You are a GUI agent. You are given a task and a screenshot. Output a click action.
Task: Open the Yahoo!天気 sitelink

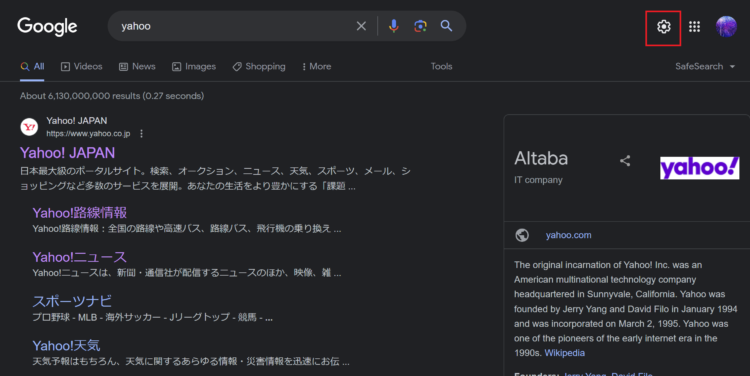click(x=66, y=345)
